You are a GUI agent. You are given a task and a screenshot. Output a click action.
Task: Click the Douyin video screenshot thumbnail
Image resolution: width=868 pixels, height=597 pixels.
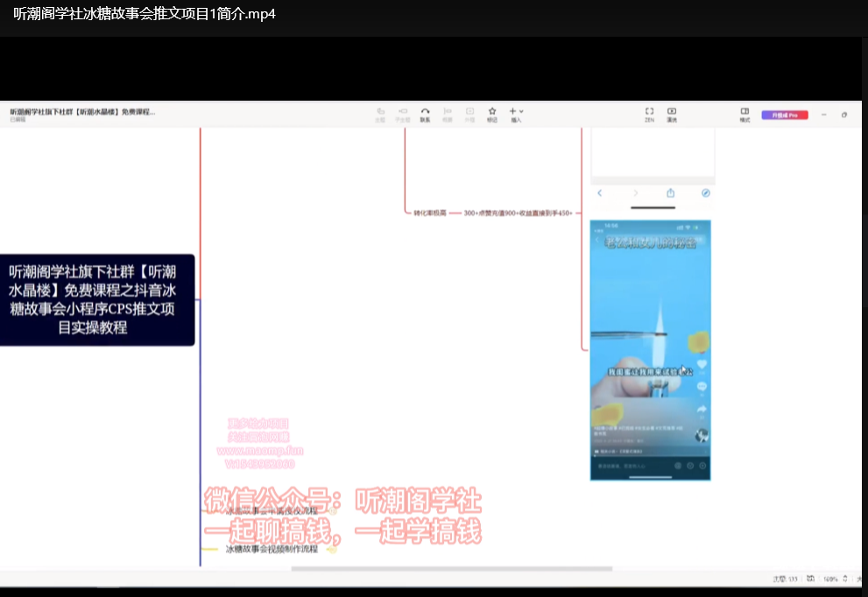pos(650,349)
